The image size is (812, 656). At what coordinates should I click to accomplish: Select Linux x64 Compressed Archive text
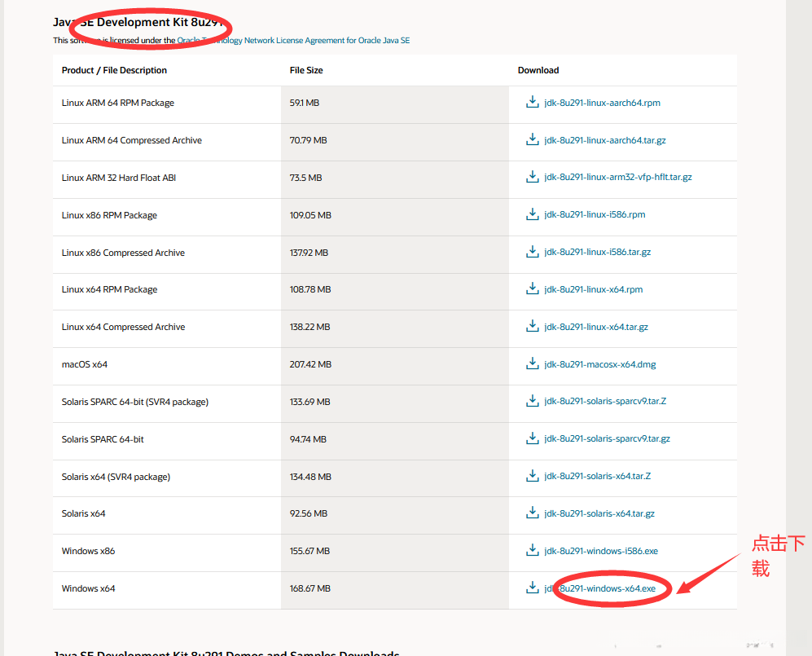pos(123,327)
